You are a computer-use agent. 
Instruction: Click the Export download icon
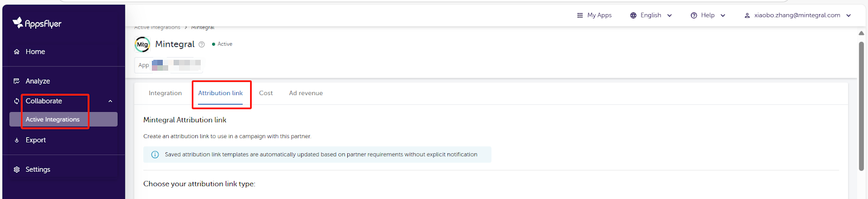point(17,140)
